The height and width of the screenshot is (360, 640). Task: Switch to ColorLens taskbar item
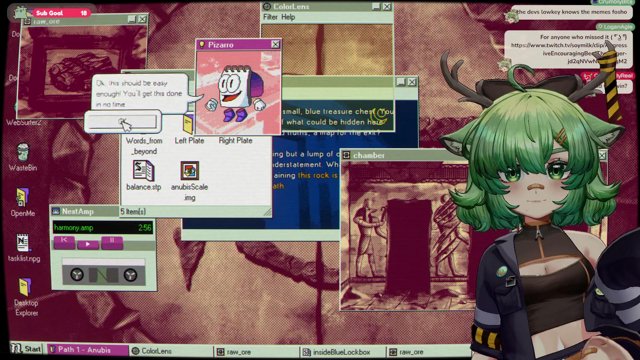coord(171,351)
